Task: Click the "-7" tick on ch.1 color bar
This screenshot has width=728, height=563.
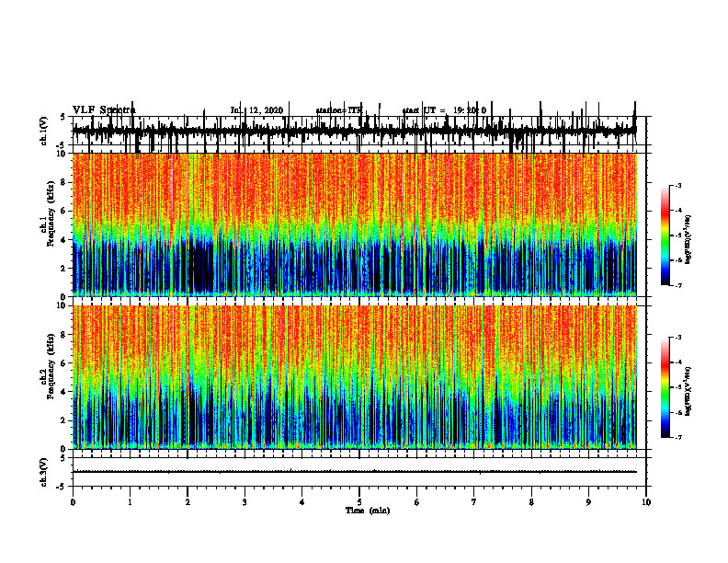Action: [677, 285]
